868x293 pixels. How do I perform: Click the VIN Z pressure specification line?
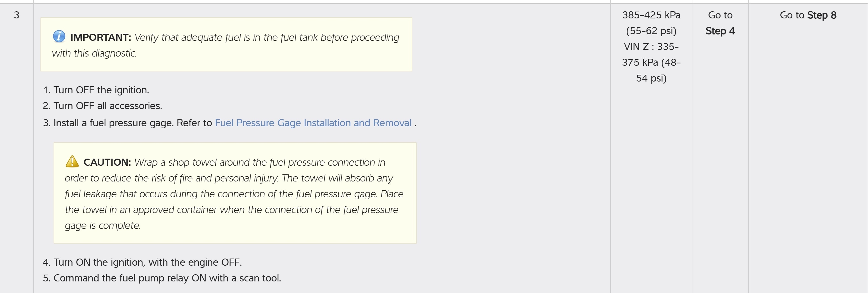(651, 47)
